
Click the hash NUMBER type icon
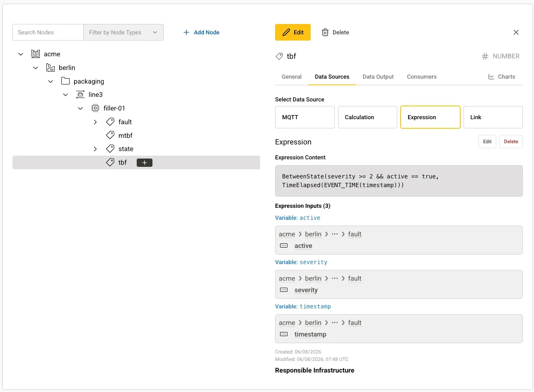pos(485,56)
